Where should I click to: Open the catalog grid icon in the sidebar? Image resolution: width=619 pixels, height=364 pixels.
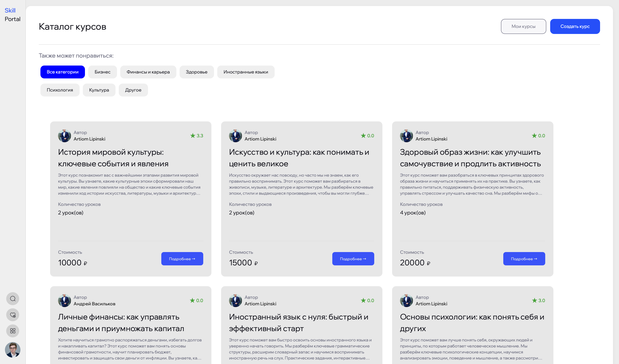coord(12,331)
